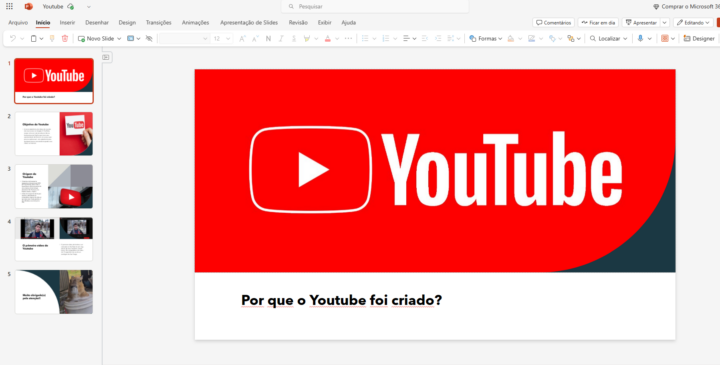Click the slide Layout icon

tap(131, 39)
